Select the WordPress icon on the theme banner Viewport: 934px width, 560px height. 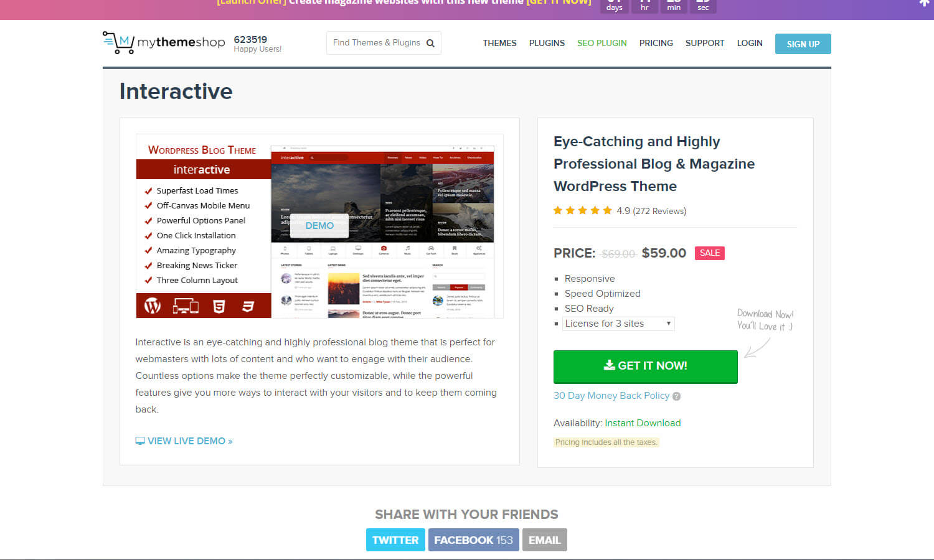(153, 306)
